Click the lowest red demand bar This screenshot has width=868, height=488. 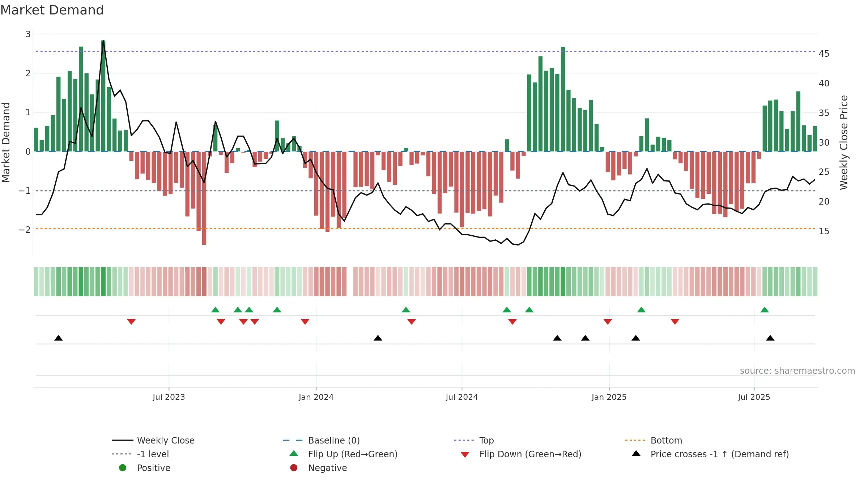click(x=204, y=198)
